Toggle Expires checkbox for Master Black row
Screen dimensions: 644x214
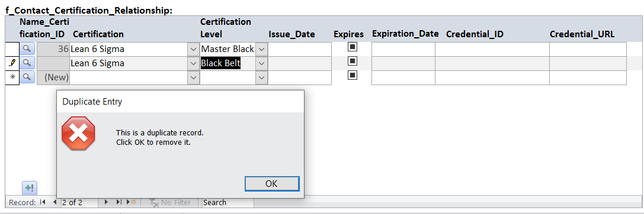tap(353, 47)
